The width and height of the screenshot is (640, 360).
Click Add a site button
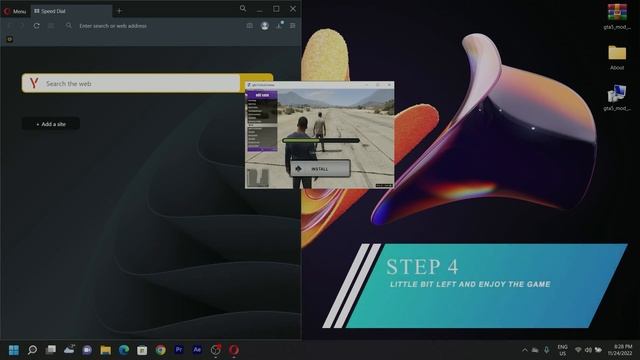point(51,124)
